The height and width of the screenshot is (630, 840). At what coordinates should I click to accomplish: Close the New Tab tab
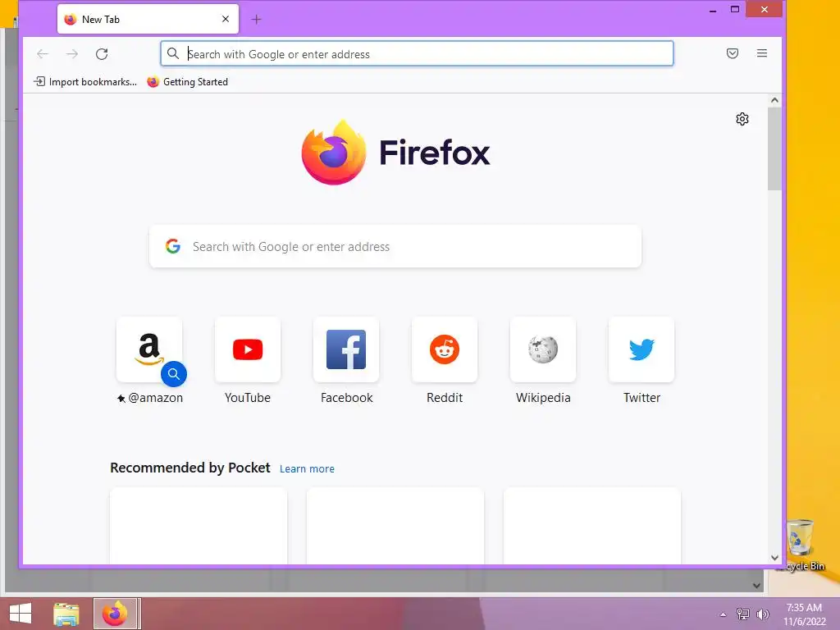(x=226, y=20)
